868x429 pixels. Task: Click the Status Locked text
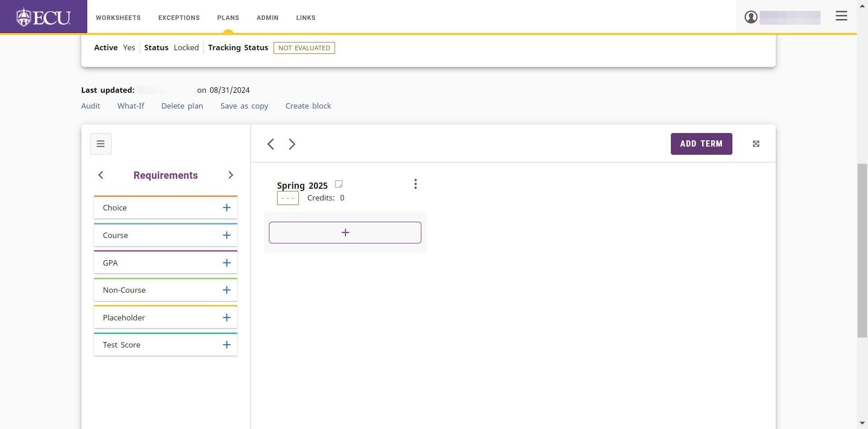(x=171, y=48)
